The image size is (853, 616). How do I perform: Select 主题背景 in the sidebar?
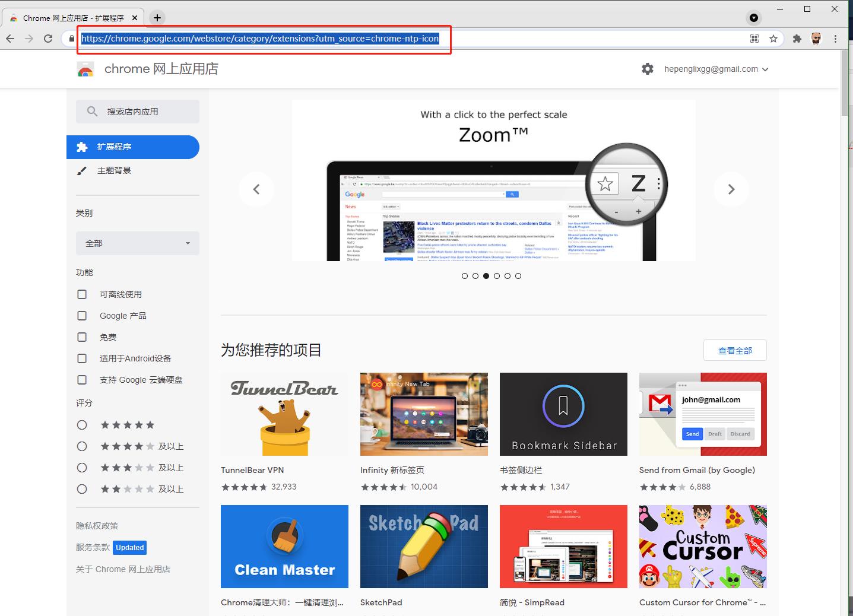[133, 171]
